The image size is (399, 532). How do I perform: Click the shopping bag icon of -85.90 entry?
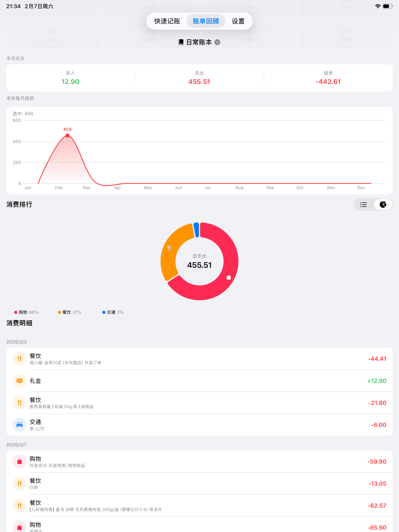coord(19,527)
